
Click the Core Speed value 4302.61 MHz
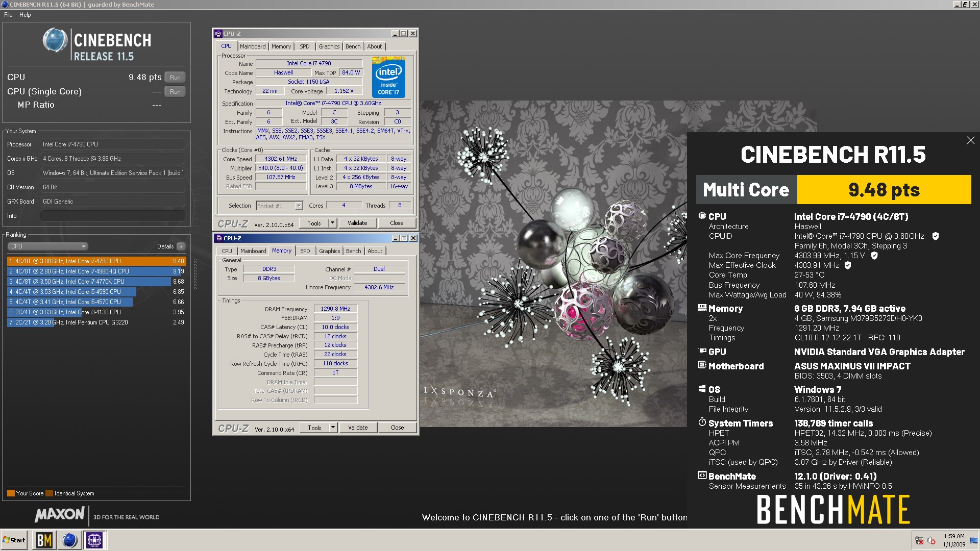(281, 159)
